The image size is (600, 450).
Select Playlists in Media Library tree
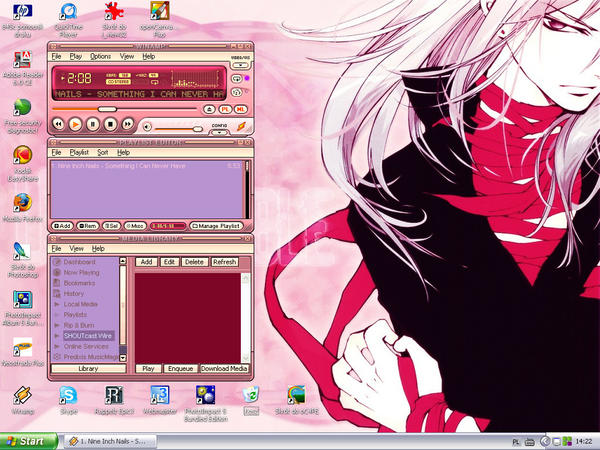point(75,315)
